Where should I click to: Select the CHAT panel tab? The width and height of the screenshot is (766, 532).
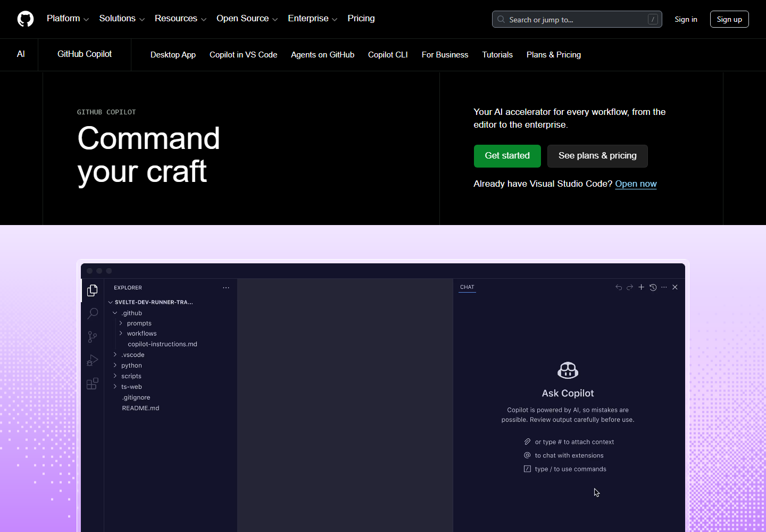[467, 287]
